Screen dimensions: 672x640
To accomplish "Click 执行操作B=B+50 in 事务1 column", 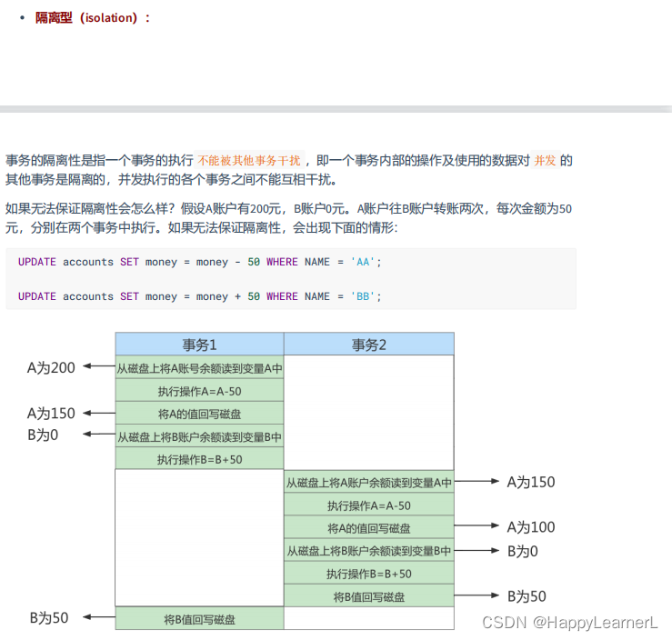I will [x=200, y=459].
